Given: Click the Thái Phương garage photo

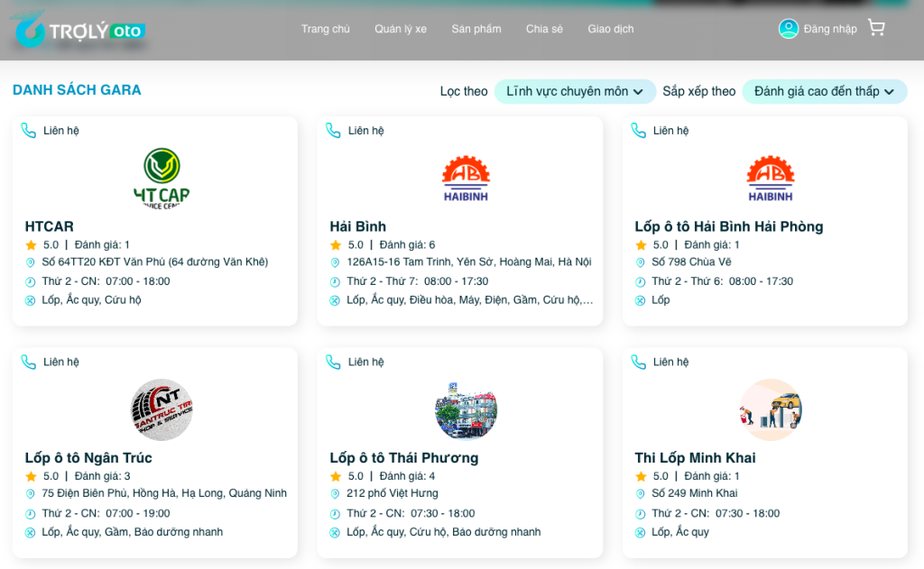Looking at the screenshot, I should [x=466, y=410].
